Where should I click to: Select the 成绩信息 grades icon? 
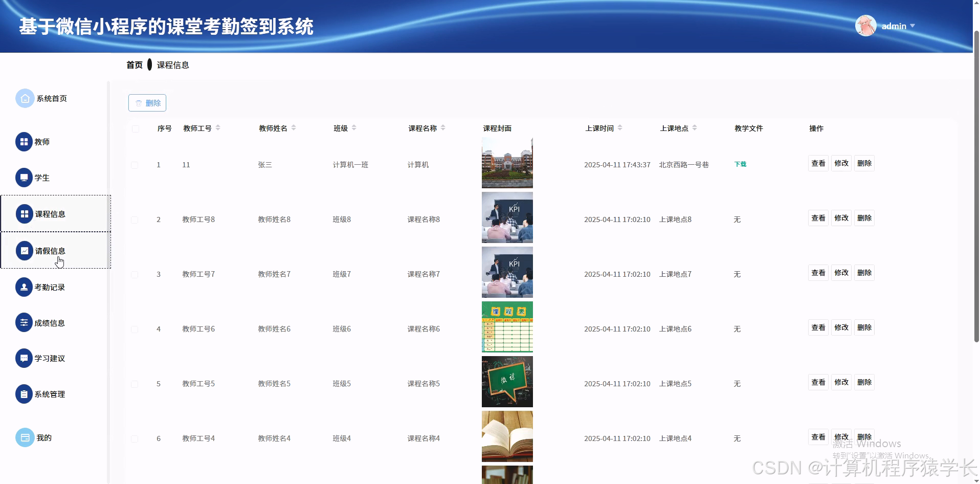click(x=24, y=322)
